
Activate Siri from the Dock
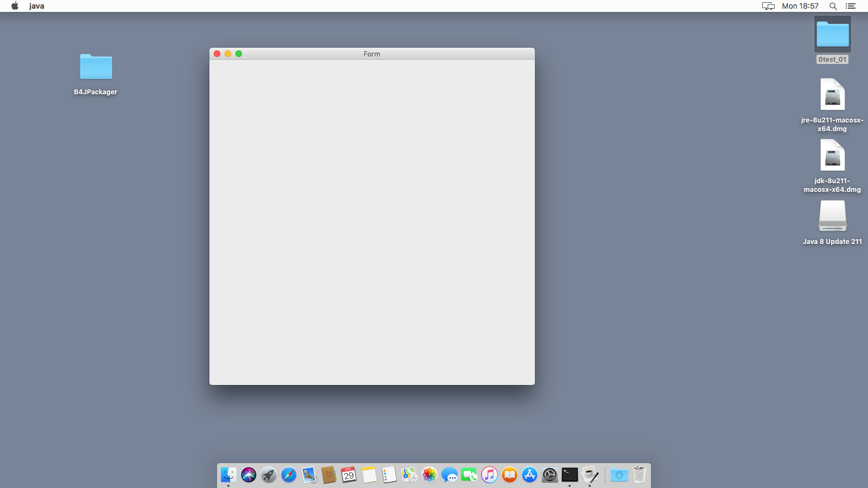click(247, 474)
